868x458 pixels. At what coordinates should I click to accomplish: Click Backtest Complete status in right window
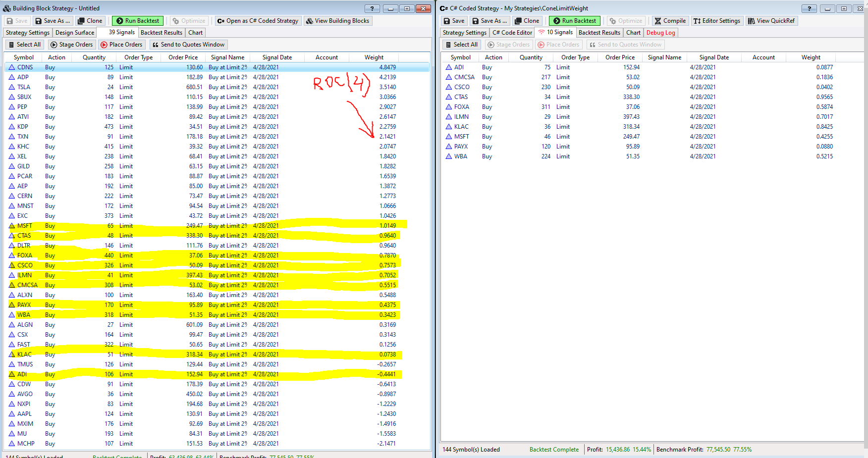(554, 450)
